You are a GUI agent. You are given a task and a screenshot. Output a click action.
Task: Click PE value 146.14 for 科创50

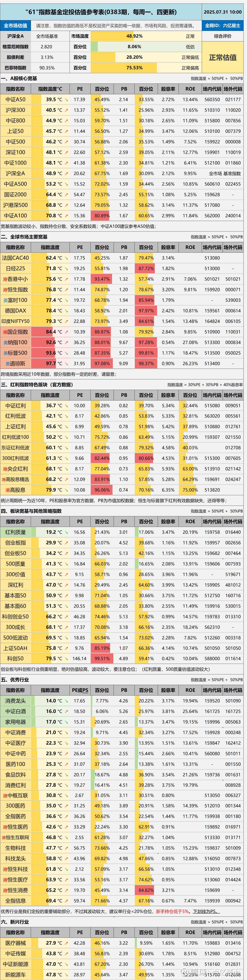point(79,659)
